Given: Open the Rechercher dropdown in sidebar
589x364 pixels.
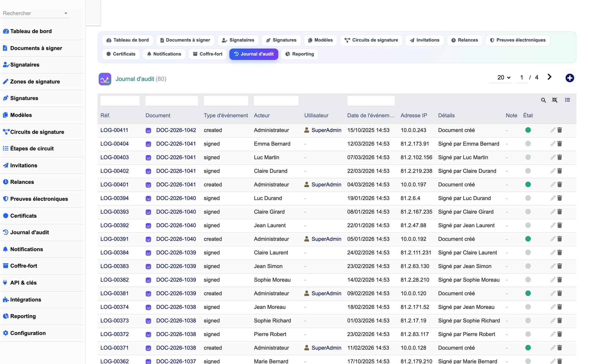Looking at the screenshot, I should click(x=35, y=13).
